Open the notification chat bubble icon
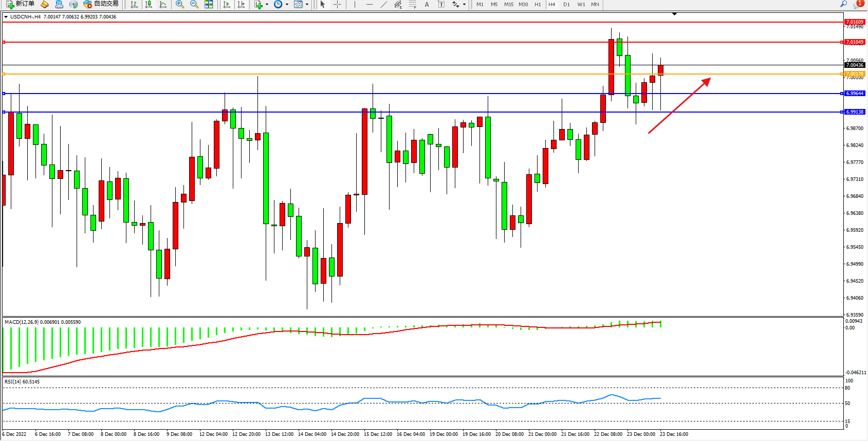The width and height of the screenshot is (868, 441). coord(857,4)
